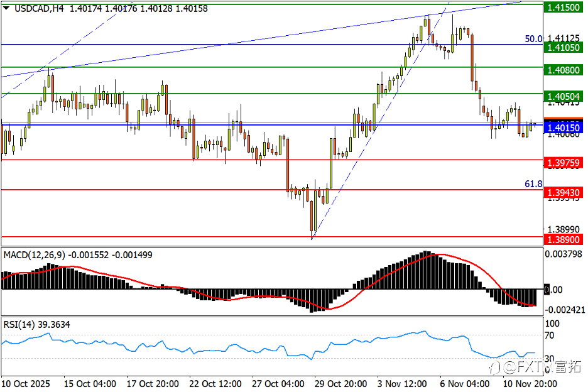Select the RSI(14) 39.3634 indicator label
The height and width of the screenshot is (392, 588).
(36, 325)
